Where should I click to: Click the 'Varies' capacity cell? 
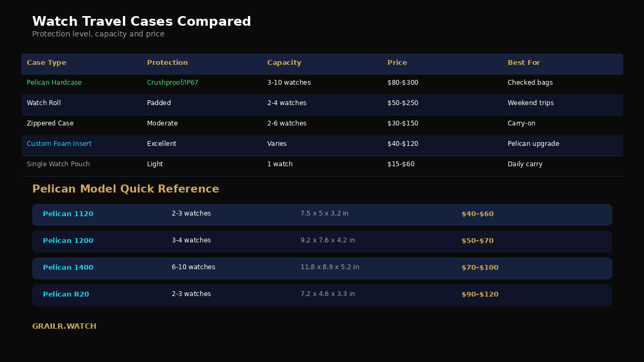click(x=277, y=144)
